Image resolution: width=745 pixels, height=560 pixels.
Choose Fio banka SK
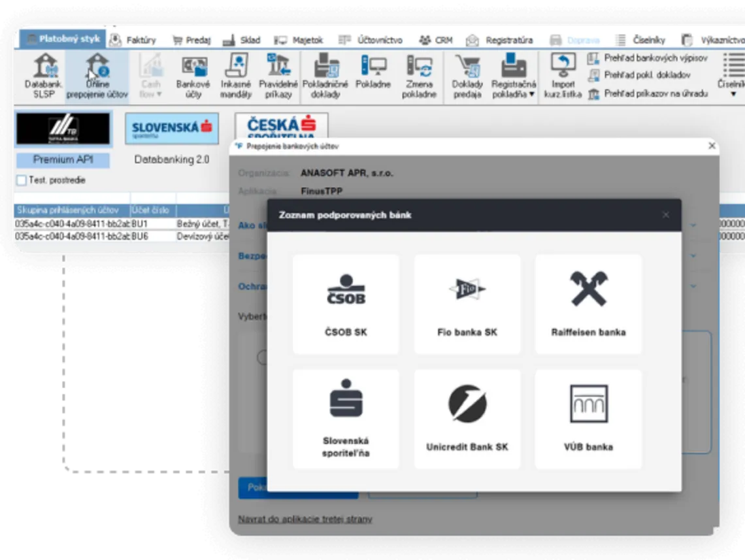click(467, 305)
